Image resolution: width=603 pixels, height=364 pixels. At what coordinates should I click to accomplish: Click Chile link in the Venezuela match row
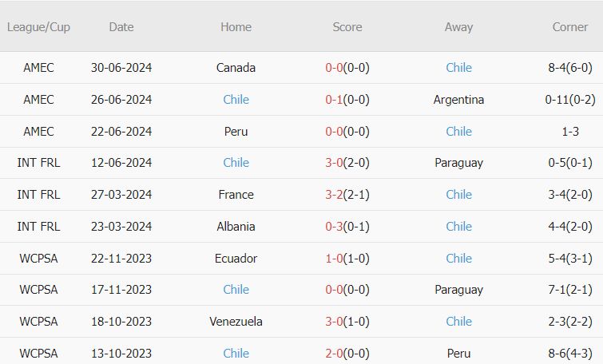click(458, 322)
